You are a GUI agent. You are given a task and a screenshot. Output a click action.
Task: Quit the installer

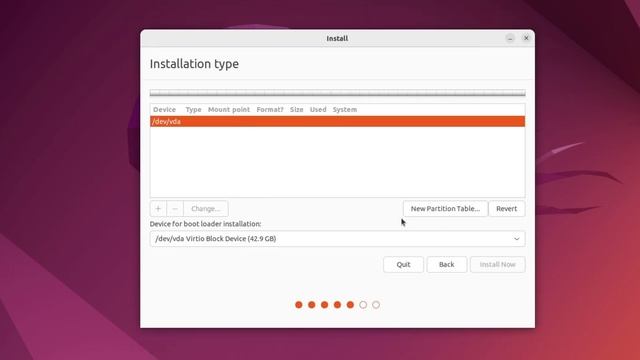tap(403, 264)
